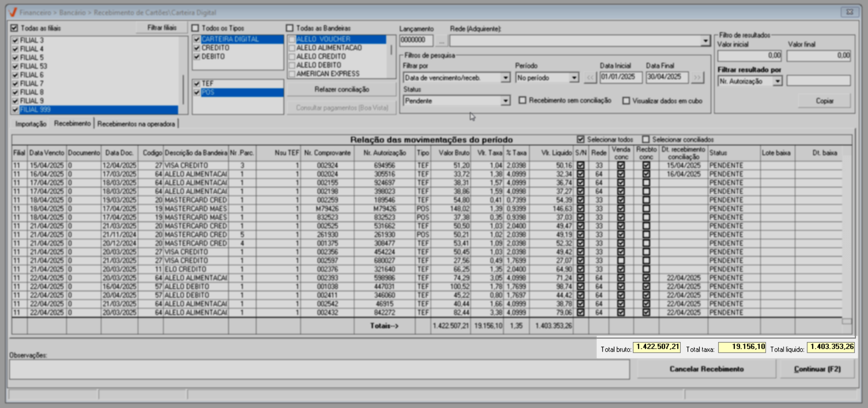Enable Recebimento sem conciliação checkbox
This screenshot has width=868, height=408.
click(x=523, y=100)
